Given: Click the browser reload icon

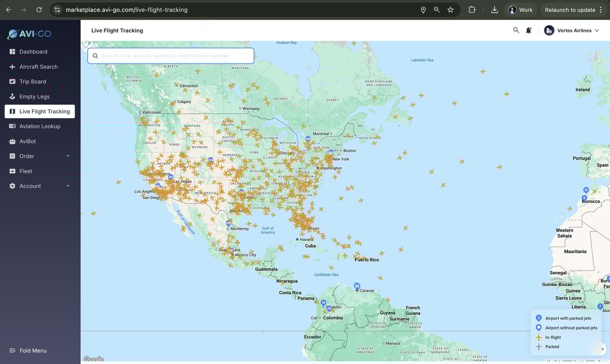Looking at the screenshot, I should click(39, 10).
